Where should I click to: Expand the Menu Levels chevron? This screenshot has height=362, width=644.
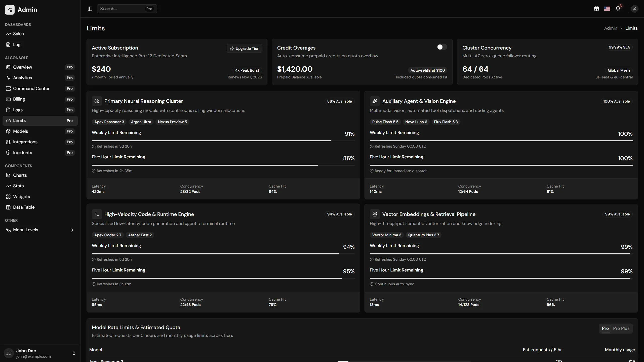pos(72,230)
